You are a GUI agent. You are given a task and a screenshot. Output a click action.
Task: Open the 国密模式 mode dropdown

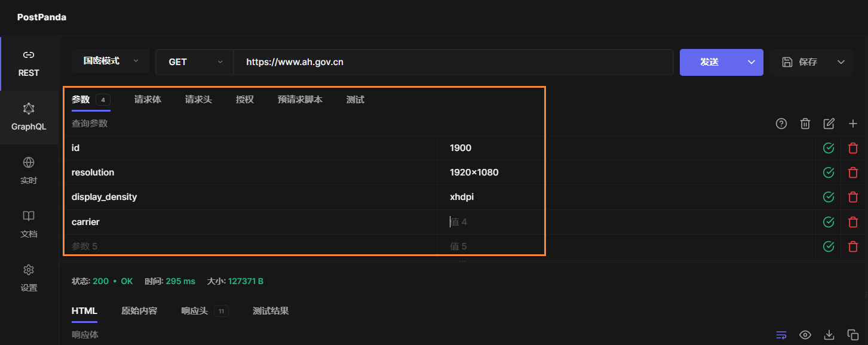click(110, 61)
